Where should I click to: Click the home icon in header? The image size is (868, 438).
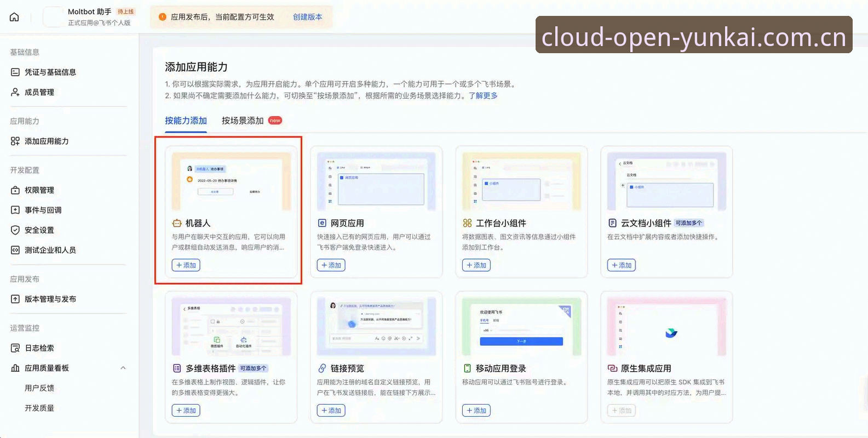click(14, 17)
